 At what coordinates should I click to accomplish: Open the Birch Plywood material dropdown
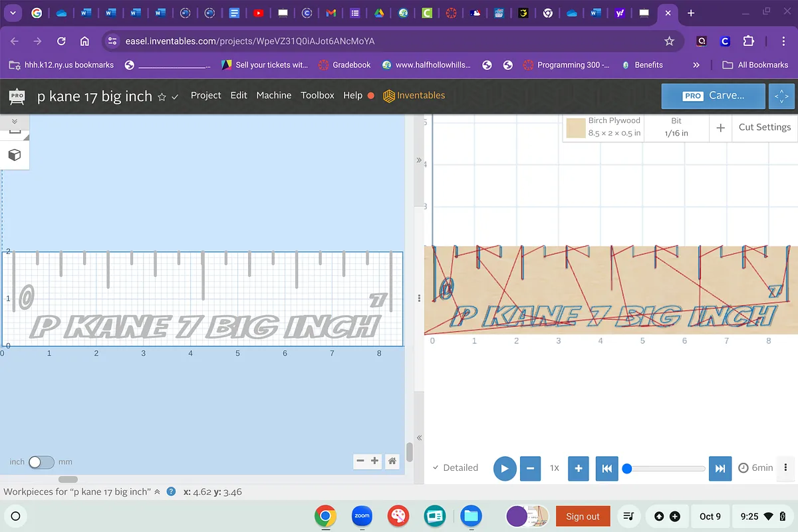coord(604,127)
